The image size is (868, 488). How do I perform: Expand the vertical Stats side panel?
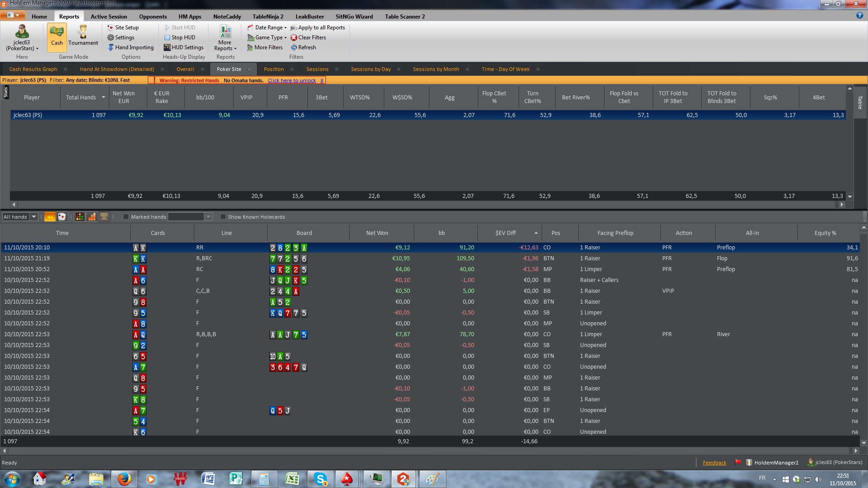coord(5,92)
